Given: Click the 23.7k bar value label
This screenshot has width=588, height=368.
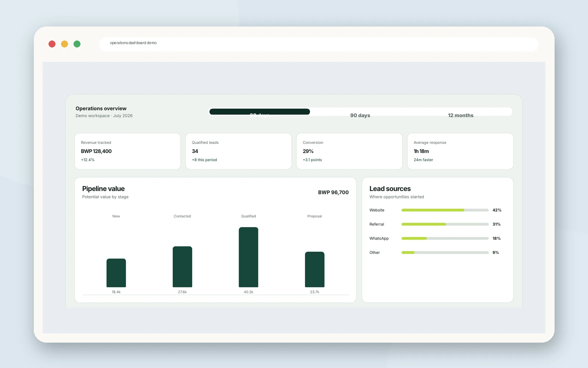Looking at the screenshot, I should pos(315,292).
